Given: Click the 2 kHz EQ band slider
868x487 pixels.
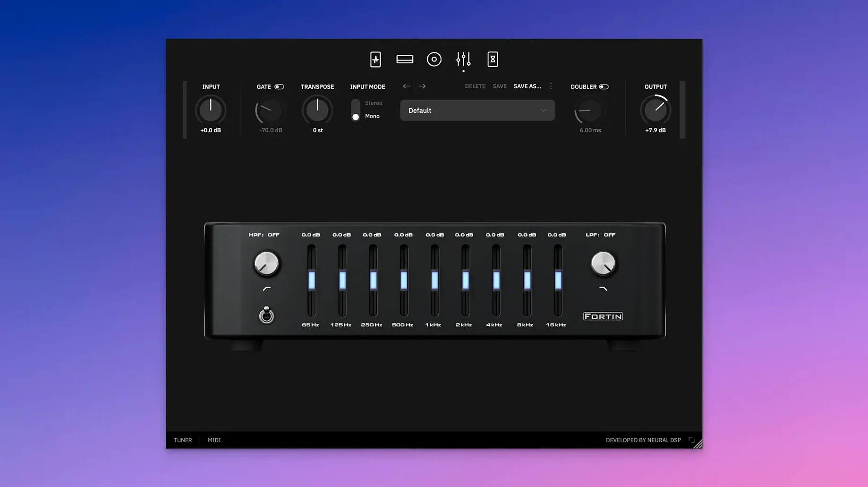Looking at the screenshot, I should [466, 281].
